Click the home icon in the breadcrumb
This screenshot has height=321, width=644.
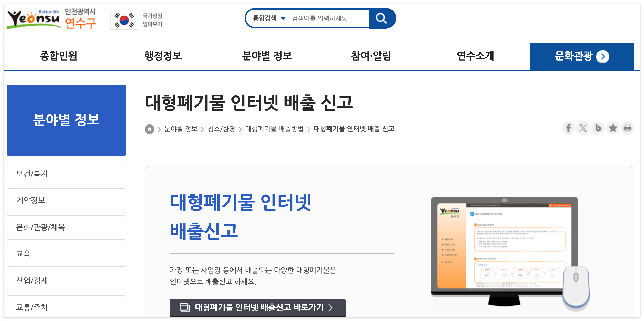tap(150, 129)
